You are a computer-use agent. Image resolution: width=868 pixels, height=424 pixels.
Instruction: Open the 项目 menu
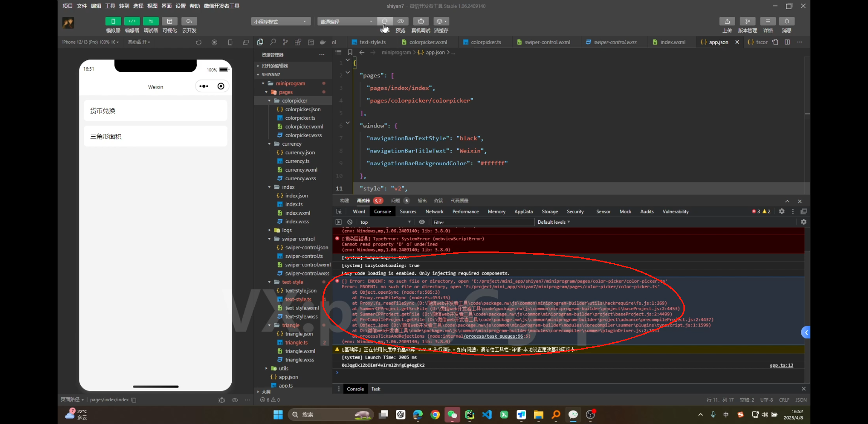pos(68,6)
